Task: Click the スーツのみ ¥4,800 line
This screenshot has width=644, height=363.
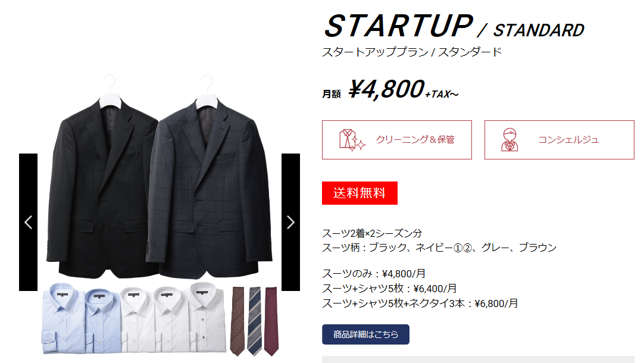Action: point(374,274)
